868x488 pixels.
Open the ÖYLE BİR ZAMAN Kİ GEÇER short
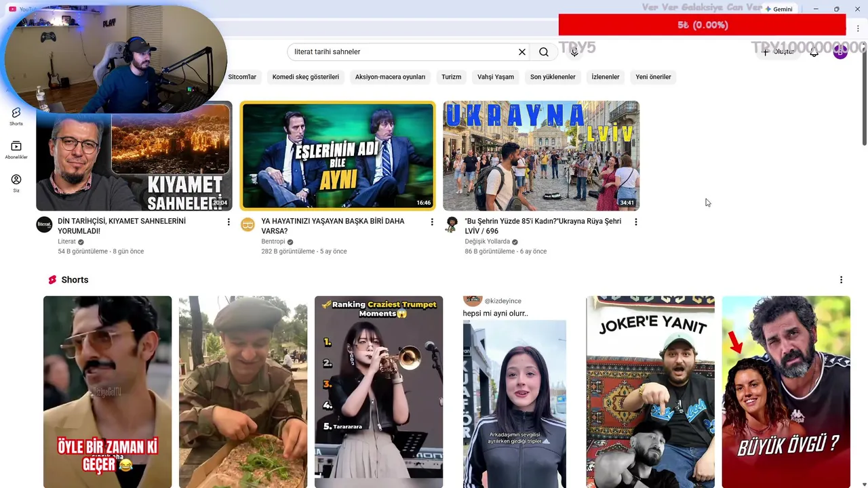click(107, 392)
